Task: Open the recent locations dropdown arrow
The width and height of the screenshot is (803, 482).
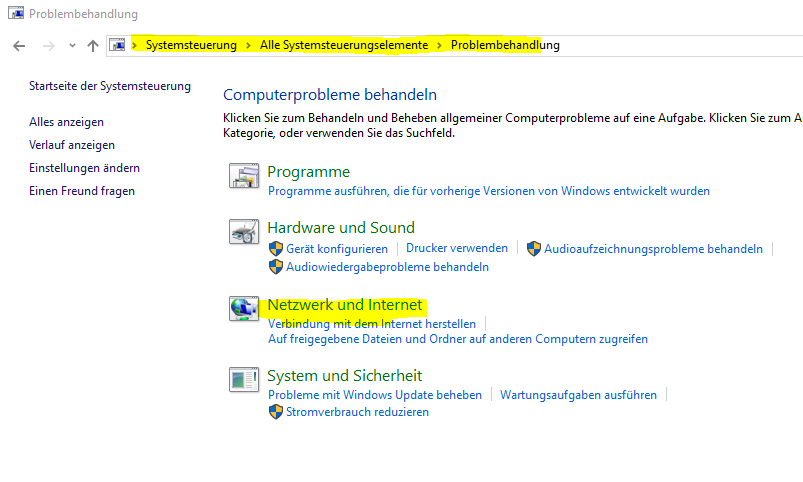Action: tap(72, 46)
